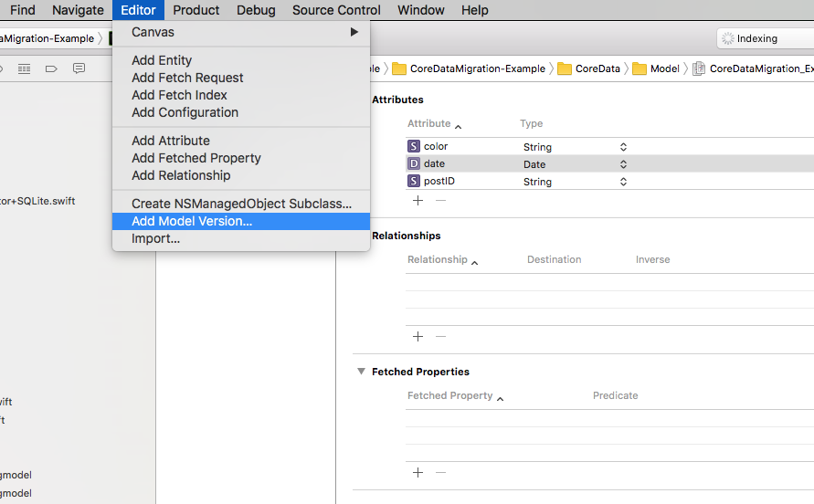
Task: Open the Window menu
Action: 421,10
